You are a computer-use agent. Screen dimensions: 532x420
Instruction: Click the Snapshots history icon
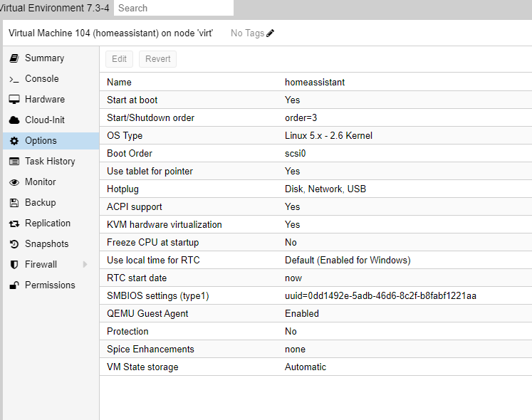tap(14, 244)
